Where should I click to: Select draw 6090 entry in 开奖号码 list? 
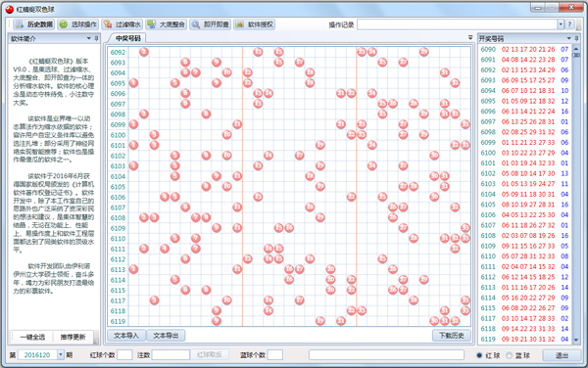point(524,49)
